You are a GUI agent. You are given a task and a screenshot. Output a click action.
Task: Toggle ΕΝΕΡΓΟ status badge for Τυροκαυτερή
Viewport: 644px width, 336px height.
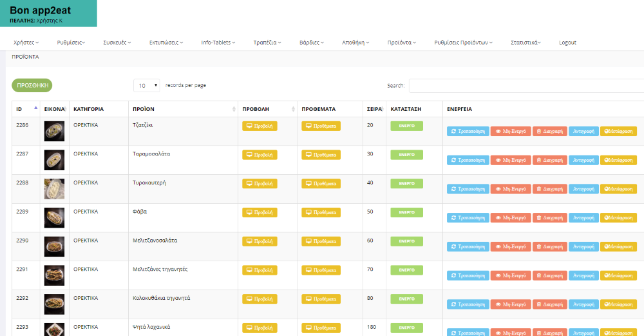[x=406, y=183]
